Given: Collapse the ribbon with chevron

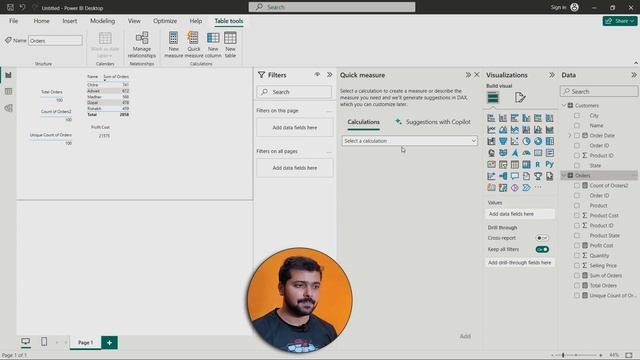Looking at the screenshot, I should pyautogui.click(x=636, y=63).
